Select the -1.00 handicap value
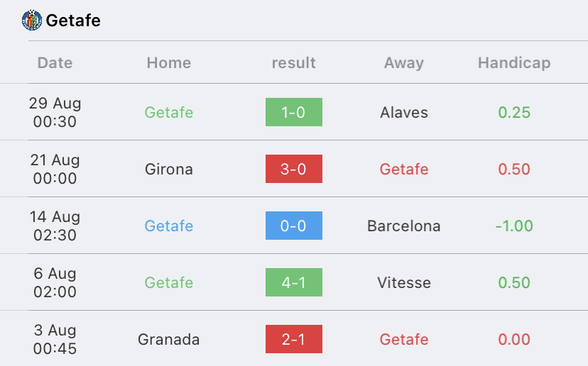The height and width of the screenshot is (366, 588). (x=514, y=226)
